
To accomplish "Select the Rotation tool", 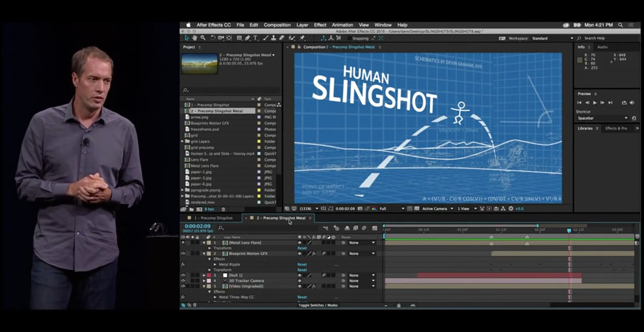I will pos(213,38).
